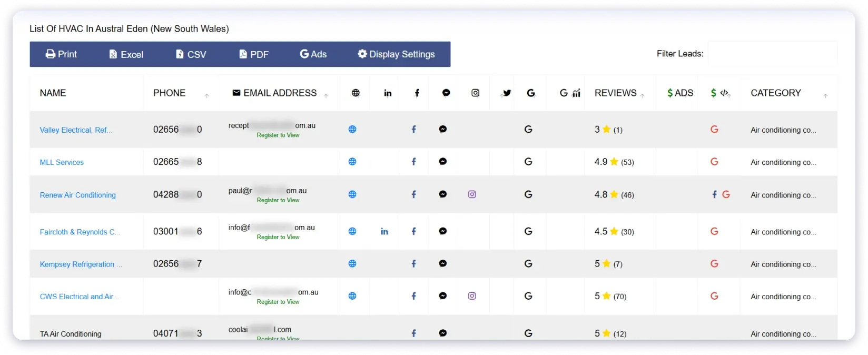868x355 pixels.
Task: Open the Google icon for CWS Electrical row
Action: point(528,297)
